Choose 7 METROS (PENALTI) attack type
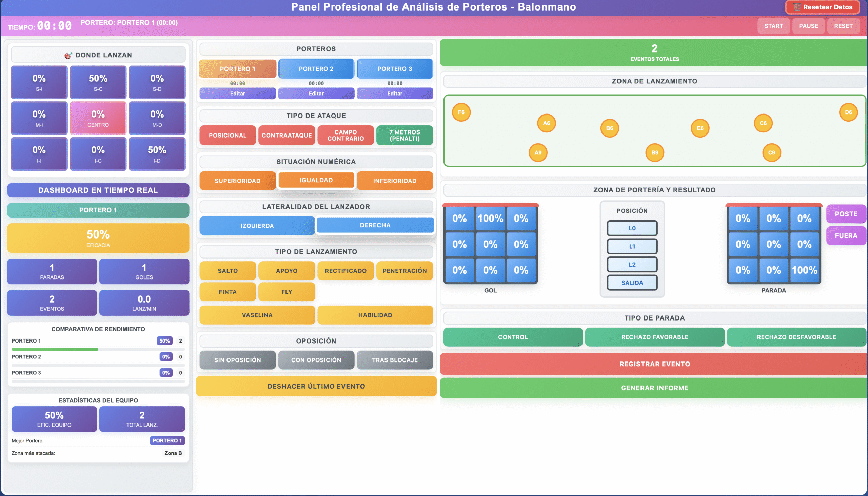Viewport: 868px width, 496px height. 405,135
